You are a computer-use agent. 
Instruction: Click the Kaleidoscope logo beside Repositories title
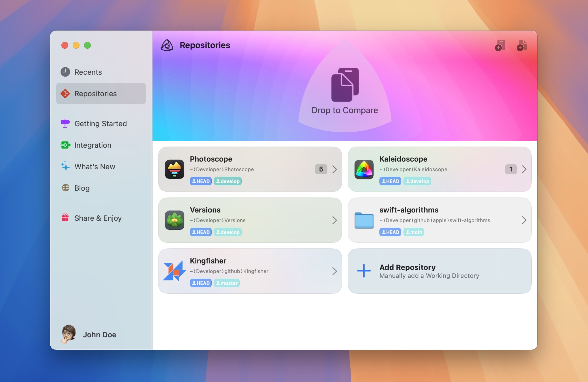pyautogui.click(x=167, y=45)
